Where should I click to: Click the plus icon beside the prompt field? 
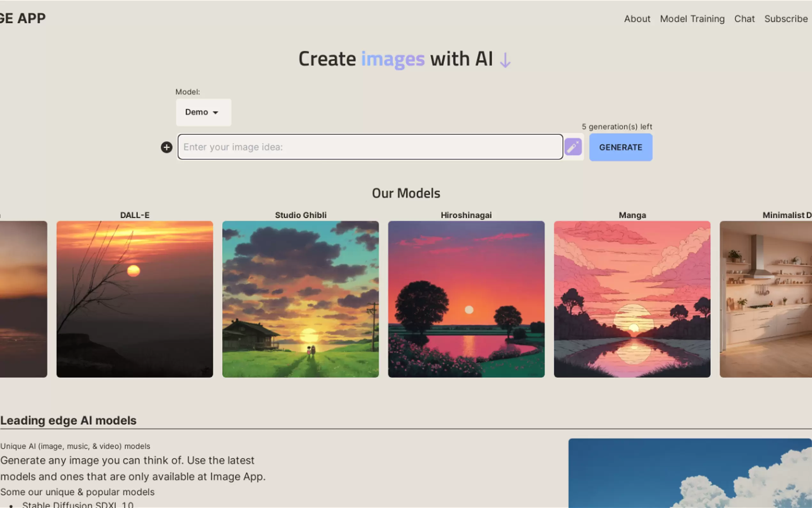coord(167,147)
